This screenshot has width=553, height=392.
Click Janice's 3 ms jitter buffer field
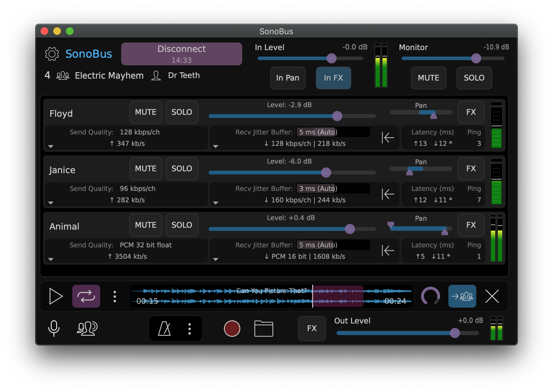tap(333, 188)
